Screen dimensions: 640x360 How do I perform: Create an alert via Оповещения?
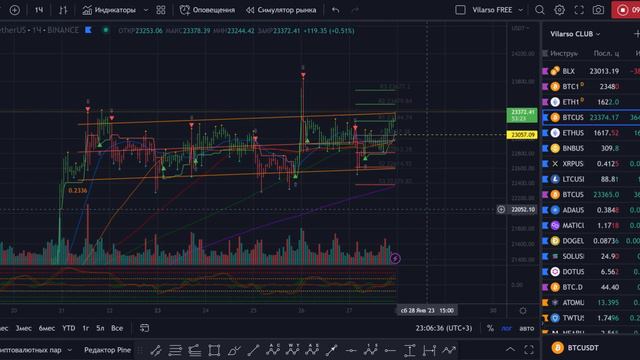[207, 10]
